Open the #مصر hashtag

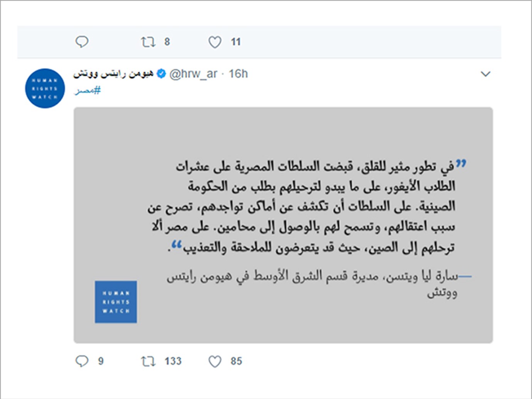point(88,91)
